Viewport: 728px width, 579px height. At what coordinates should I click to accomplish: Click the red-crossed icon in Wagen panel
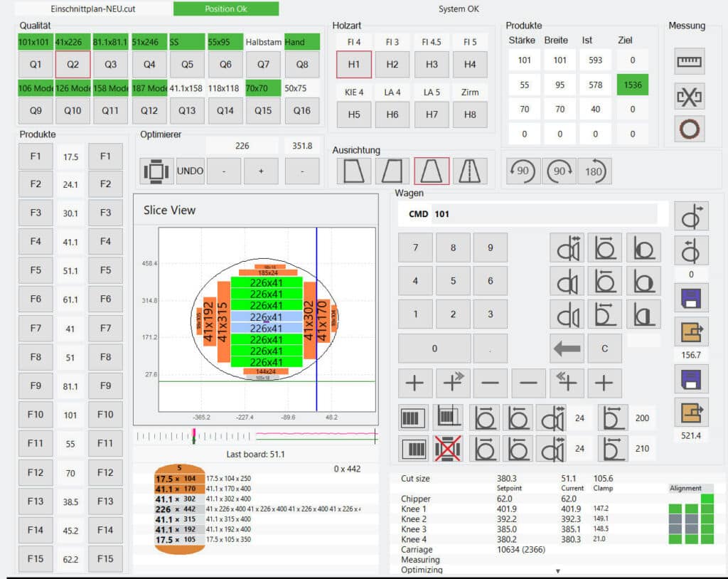(448, 449)
